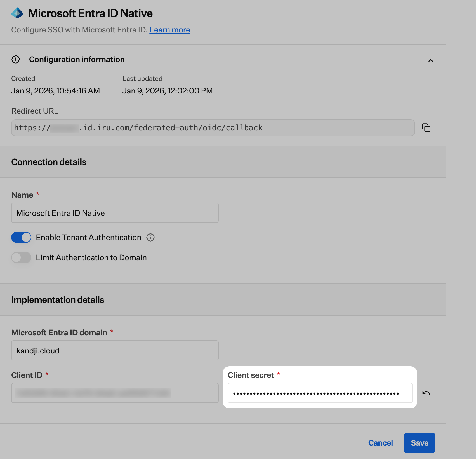Turn off Enable Tenant Authentication toggle
The width and height of the screenshot is (476, 459).
point(21,237)
